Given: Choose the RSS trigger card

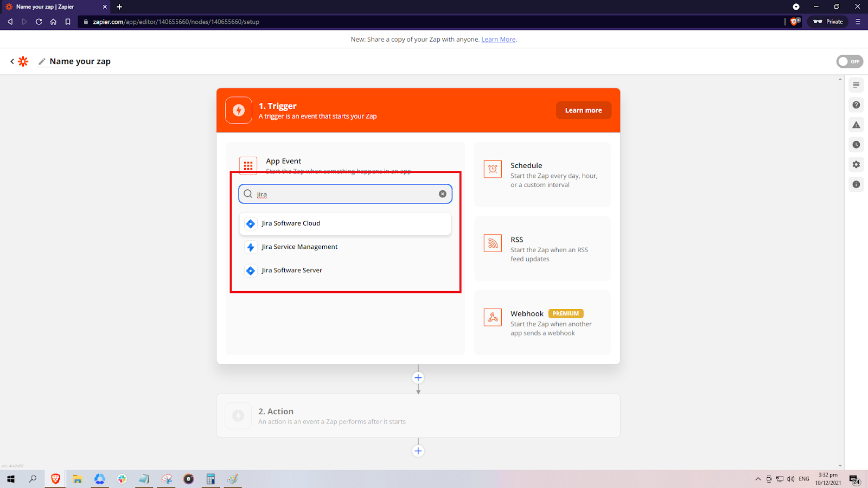Looking at the screenshot, I should [542, 248].
